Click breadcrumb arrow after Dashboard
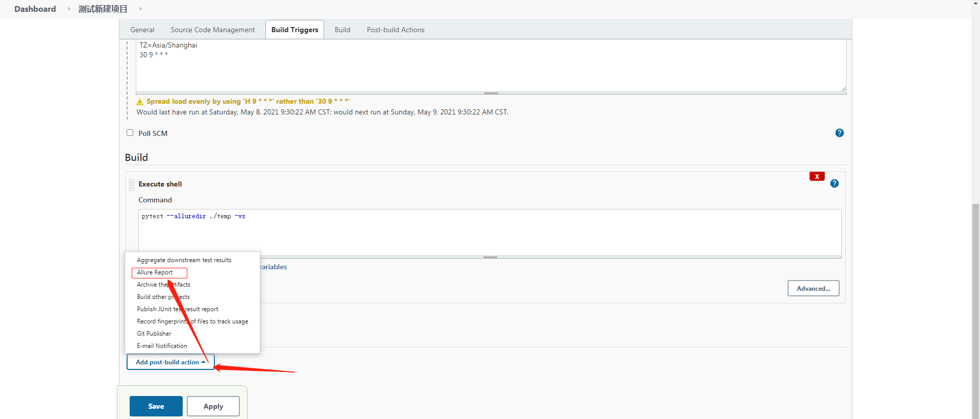Image resolution: width=980 pixels, height=419 pixels. (x=69, y=9)
